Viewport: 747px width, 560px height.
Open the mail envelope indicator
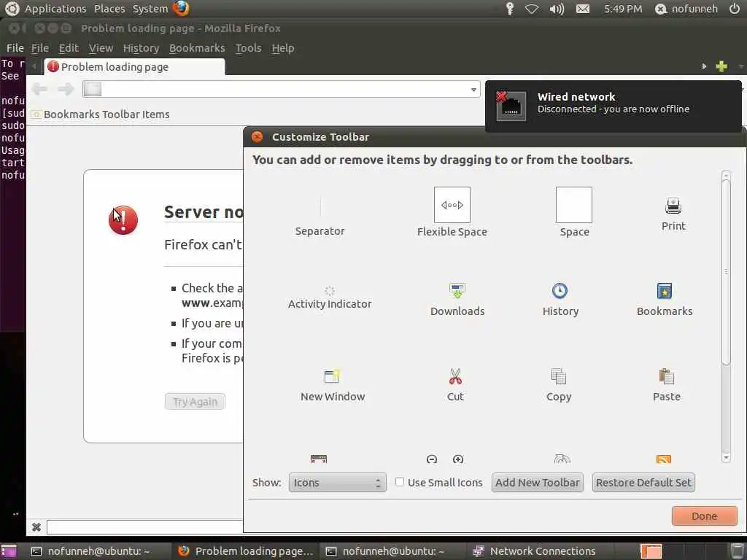[x=583, y=9]
